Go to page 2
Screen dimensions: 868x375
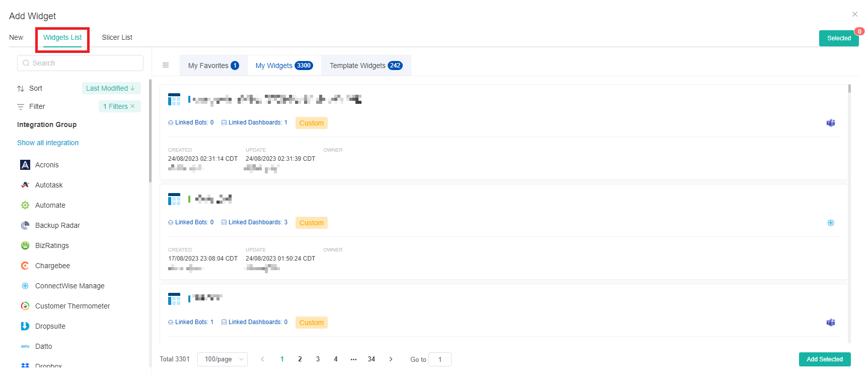coord(300,359)
